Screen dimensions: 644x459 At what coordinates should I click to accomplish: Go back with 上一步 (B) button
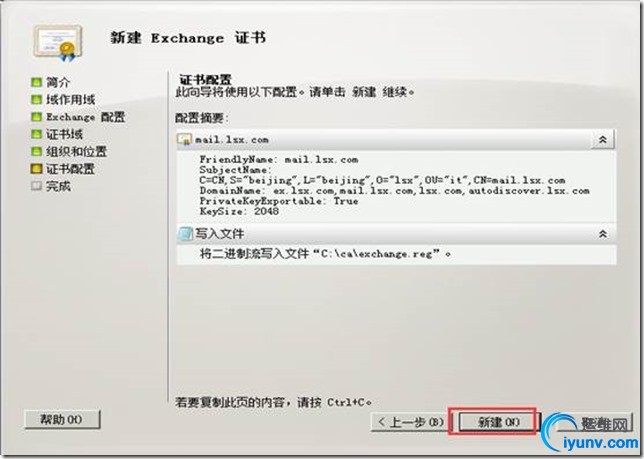point(411,422)
